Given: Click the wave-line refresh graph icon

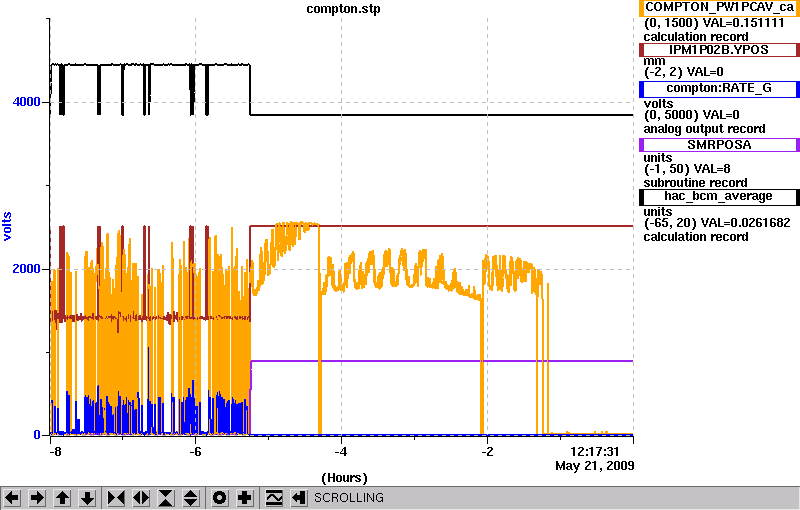Looking at the screenshot, I should click(274, 498).
